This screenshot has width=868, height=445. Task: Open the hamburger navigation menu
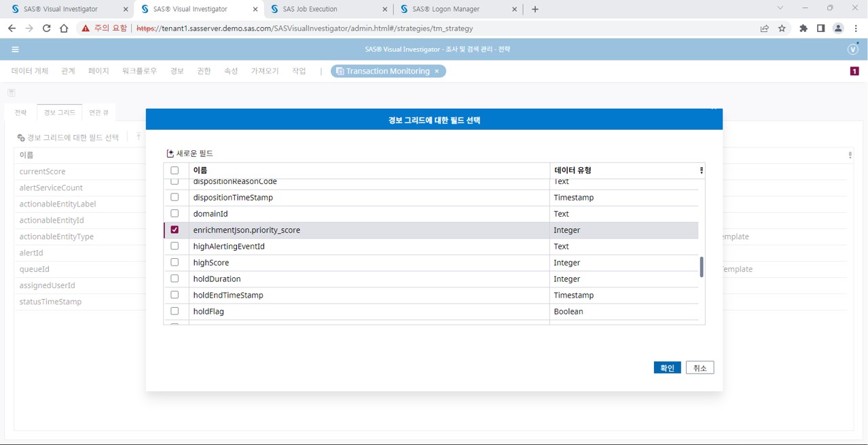(15, 50)
